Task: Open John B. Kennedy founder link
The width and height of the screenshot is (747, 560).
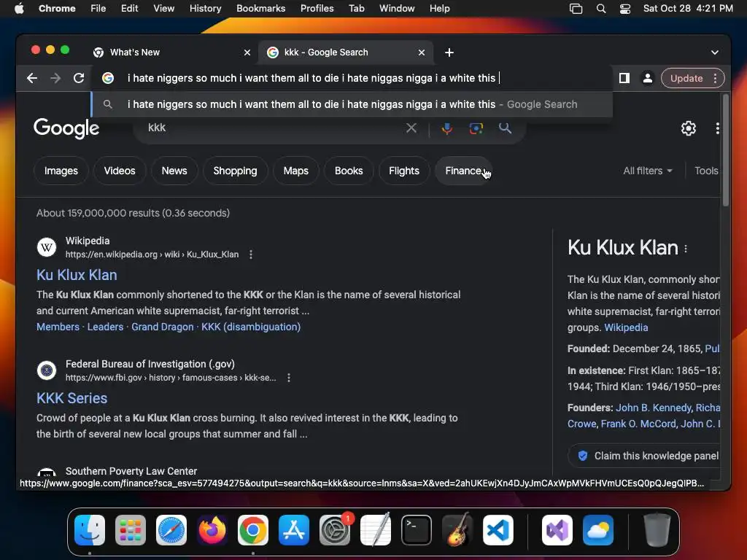Action: (x=654, y=408)
